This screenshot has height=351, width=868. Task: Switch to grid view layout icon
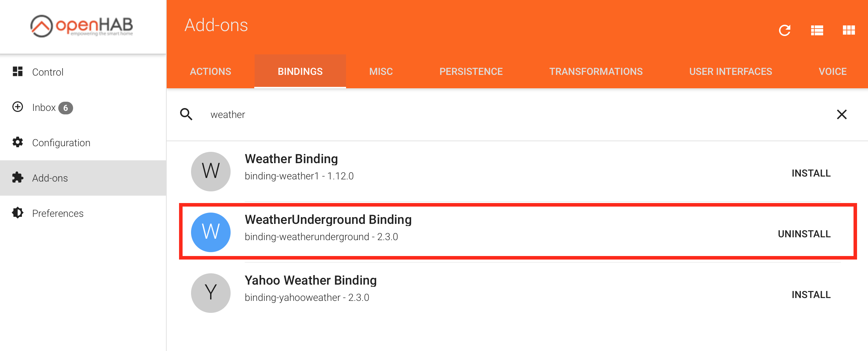(849, 30)
